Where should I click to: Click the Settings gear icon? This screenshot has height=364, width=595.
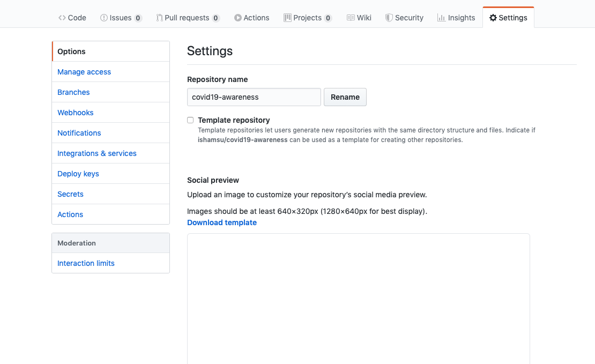click(493, 17)
